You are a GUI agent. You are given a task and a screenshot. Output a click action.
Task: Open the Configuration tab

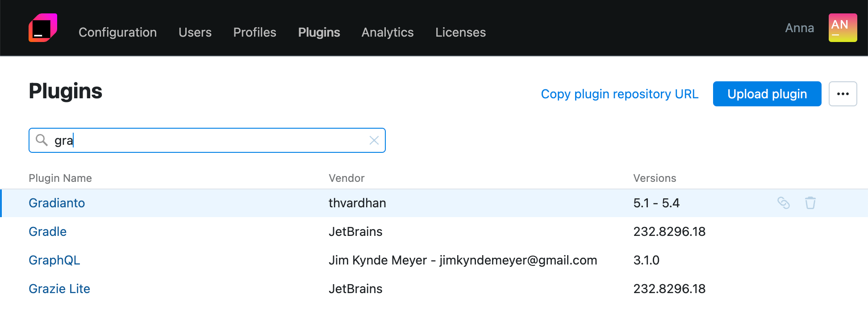pos(117,32)
